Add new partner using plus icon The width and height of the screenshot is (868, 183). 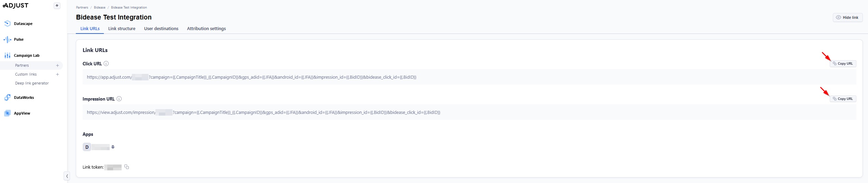tap(57, 65)
